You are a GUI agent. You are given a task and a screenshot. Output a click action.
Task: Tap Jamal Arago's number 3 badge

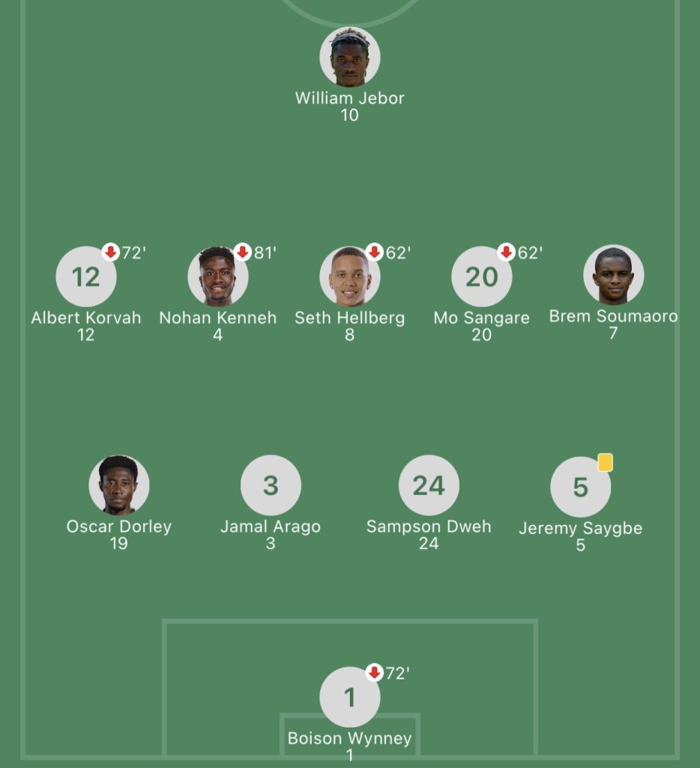[271, 485]
